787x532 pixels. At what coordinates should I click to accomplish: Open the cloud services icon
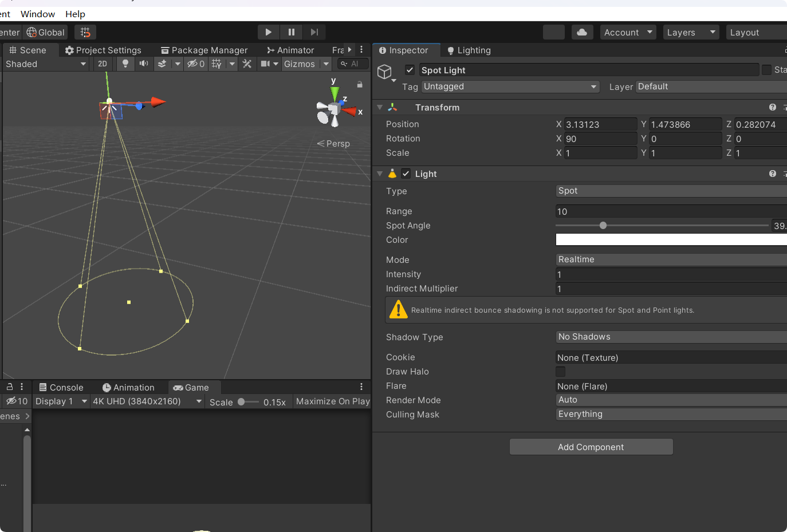click(x=582, y=32)
